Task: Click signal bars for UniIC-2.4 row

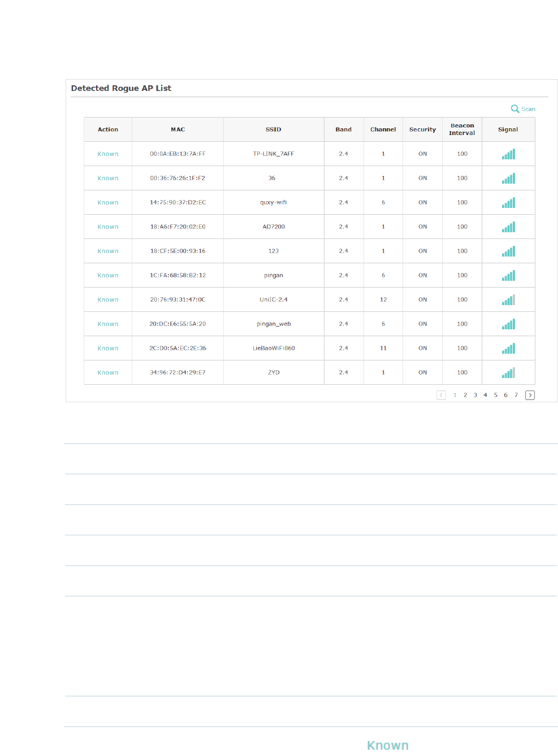Action: click(508, 299)
